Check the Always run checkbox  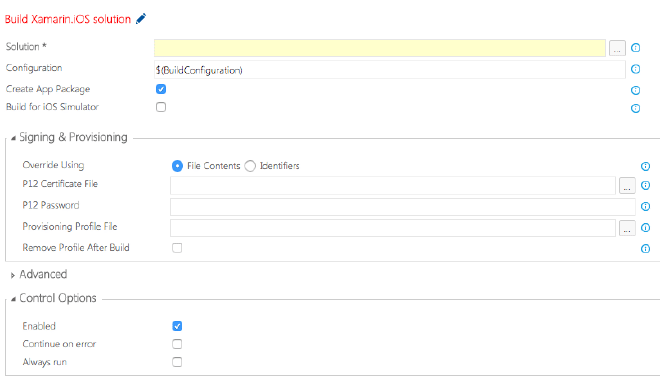(177, 362)
